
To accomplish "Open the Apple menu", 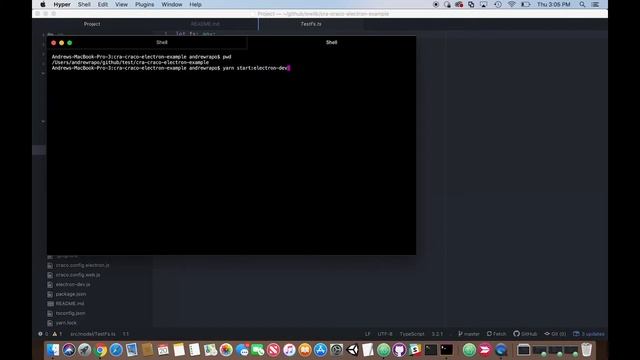I will click(x=43, y=4).
